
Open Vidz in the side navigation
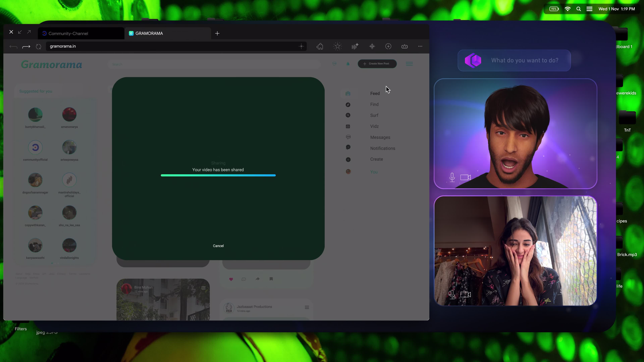(x=374, y=126)
